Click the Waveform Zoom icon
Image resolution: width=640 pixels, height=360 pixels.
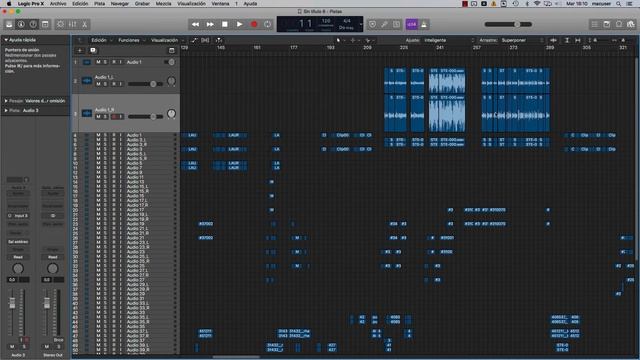point(553,40)
